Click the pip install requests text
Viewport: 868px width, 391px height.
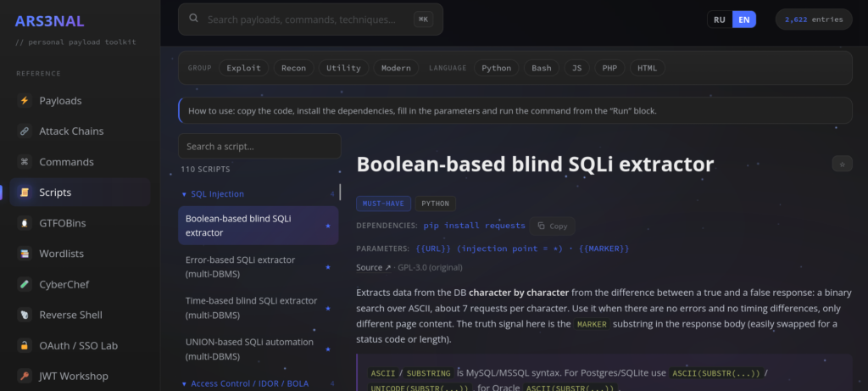click(475, 226)
